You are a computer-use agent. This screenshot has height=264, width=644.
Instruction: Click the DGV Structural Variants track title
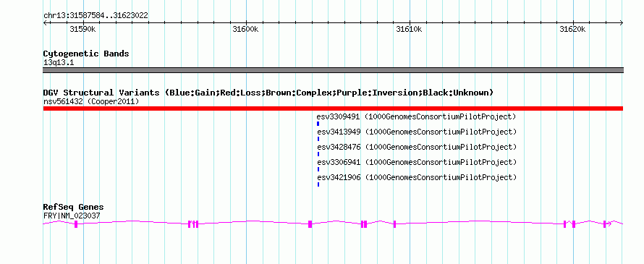268,93
